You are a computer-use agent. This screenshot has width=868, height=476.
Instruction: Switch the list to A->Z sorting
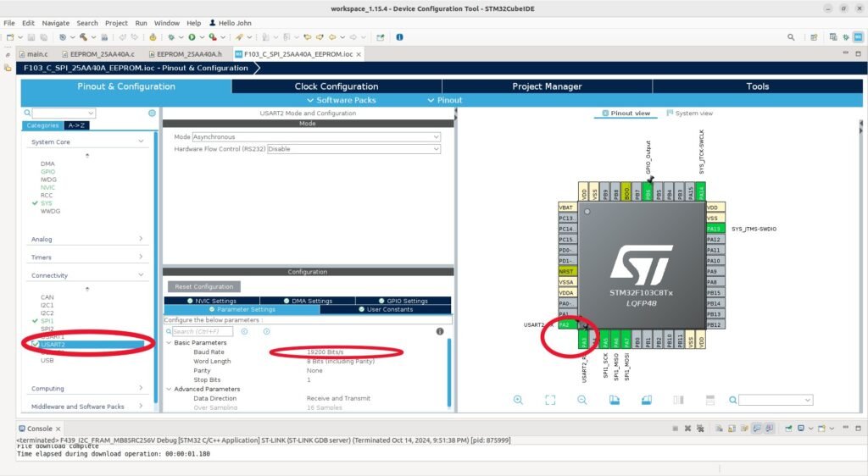76,125
